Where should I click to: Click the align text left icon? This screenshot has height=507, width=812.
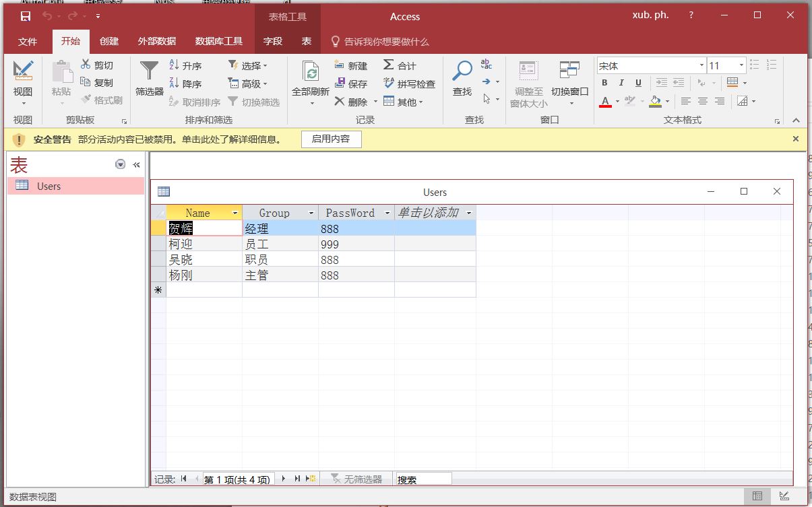[x=686, y=101]
